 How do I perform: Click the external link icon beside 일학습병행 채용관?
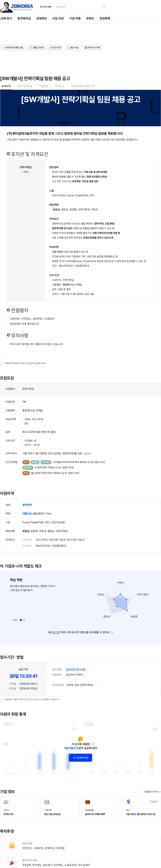coord(93,86)
